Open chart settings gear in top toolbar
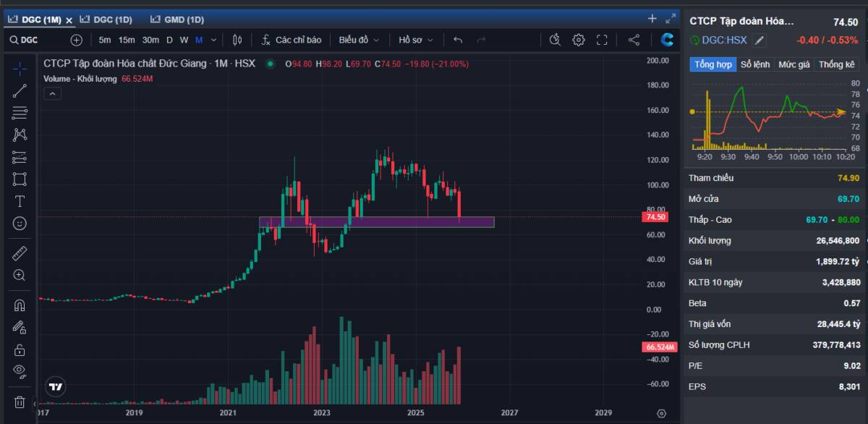Screen dimensions: 868x424 coord(579,40)
